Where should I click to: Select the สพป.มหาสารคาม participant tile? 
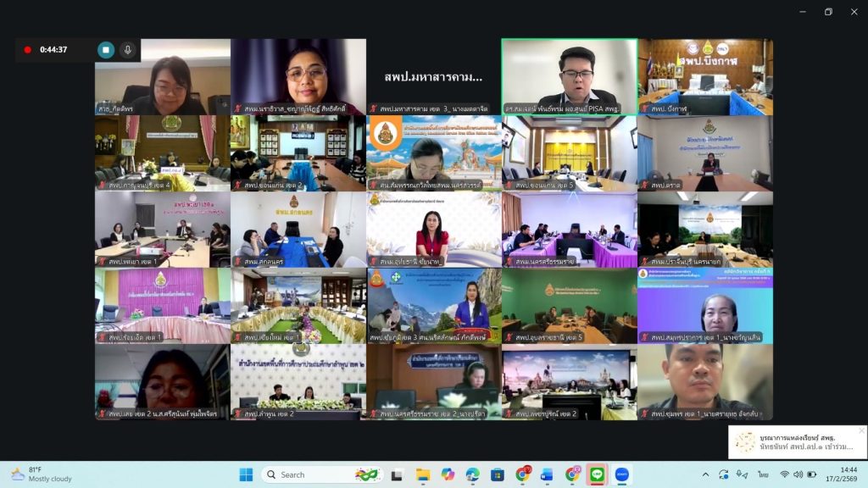tap(434, 76)
